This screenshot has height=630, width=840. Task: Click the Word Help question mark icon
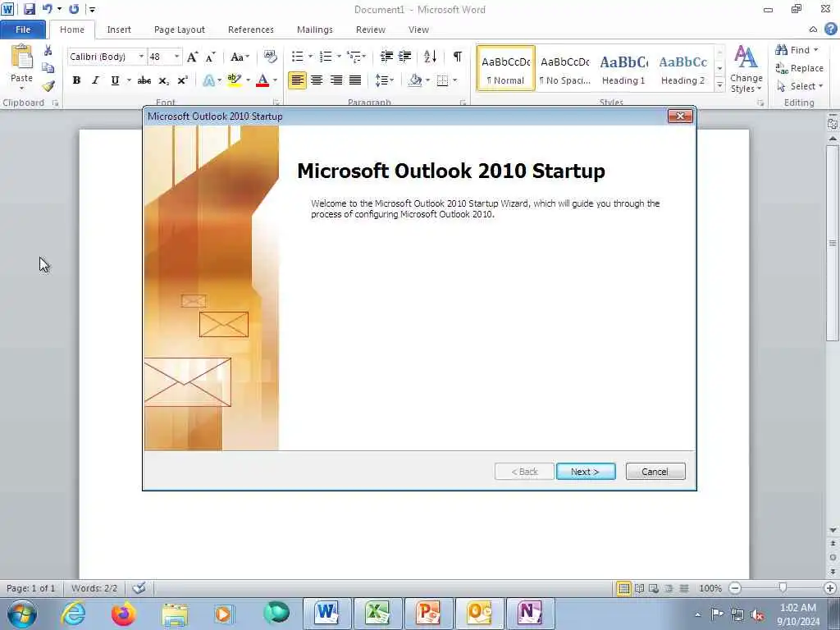831,29
